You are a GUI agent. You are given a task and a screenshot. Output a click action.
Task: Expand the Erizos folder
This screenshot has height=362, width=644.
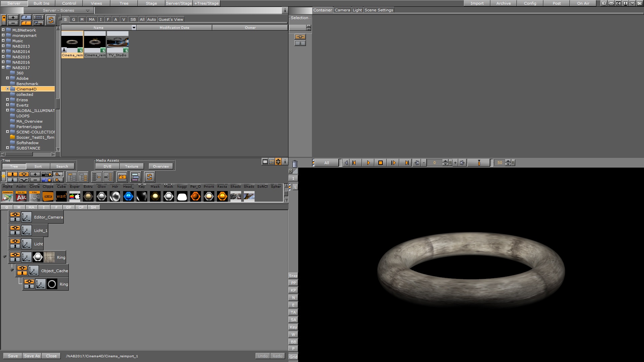coord(7,100)
